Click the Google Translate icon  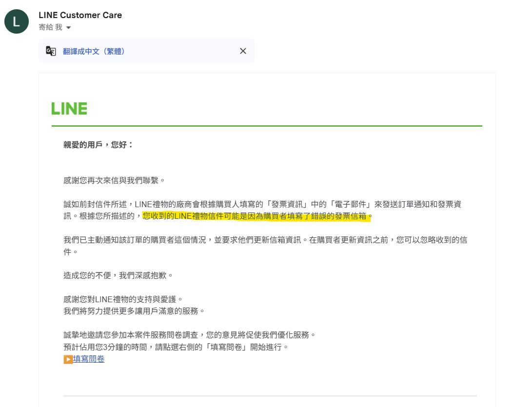[51, 51]
